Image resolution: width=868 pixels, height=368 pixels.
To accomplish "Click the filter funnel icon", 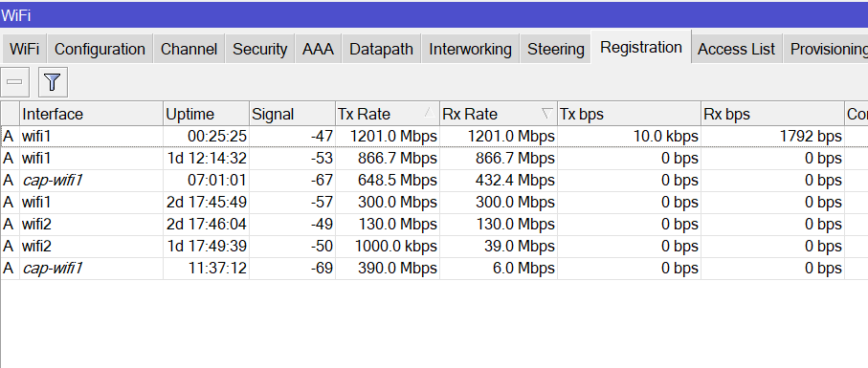I will pyautogui.click(x=53, y=82).
